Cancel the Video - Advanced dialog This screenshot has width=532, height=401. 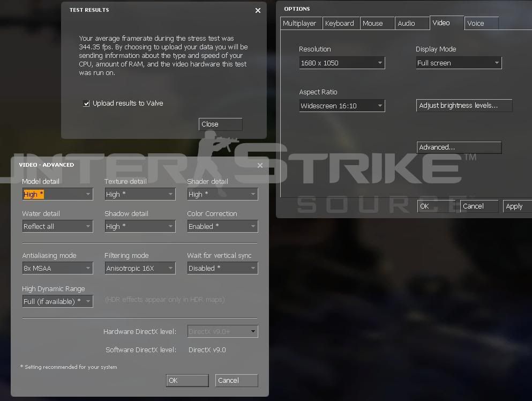click(236, 381)
